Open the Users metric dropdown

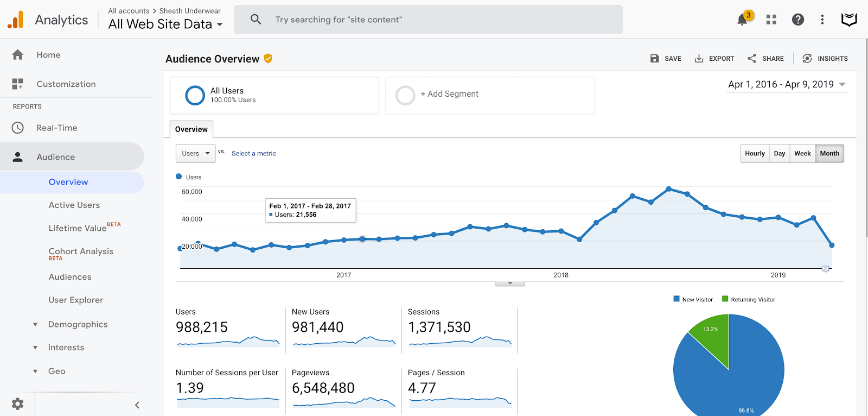point(196,154)
